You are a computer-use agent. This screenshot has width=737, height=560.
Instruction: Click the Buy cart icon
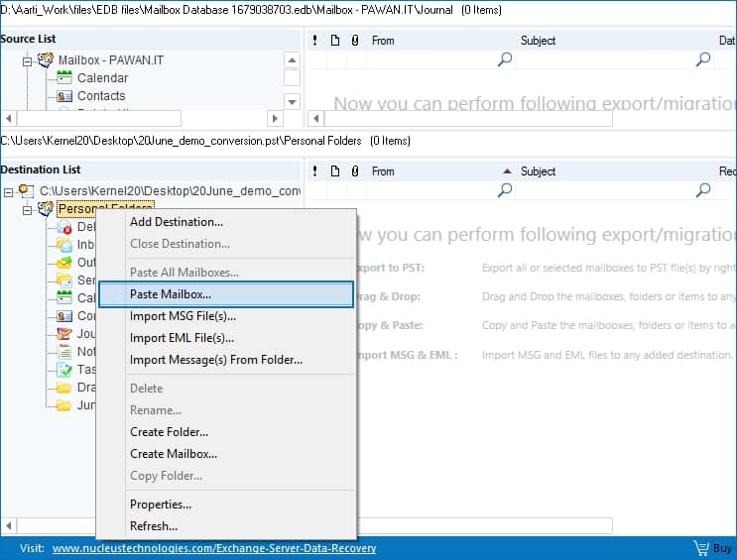(x=701, y=548)
